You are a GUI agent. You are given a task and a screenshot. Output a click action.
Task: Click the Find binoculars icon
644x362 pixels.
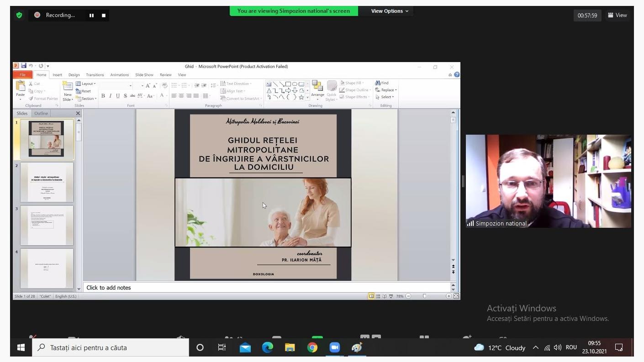(378, 83)
